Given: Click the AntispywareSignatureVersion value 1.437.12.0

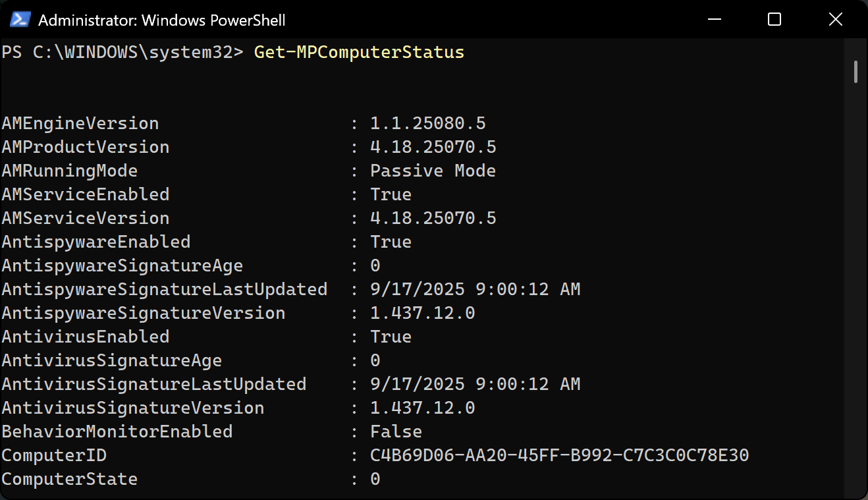Looking at the screenshot, I should (423, 313).
